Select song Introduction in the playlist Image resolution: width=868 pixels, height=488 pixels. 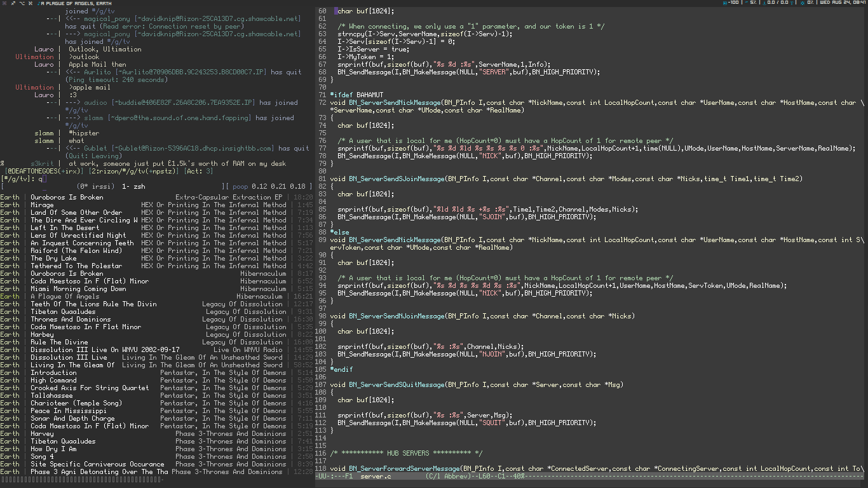point(156,373)
